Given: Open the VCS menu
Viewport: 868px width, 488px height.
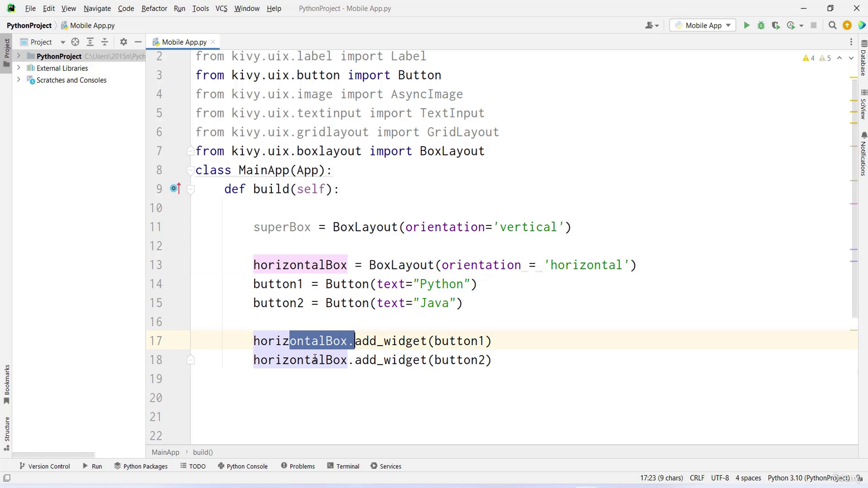Looking at the screenshot, I should (222, 8).
